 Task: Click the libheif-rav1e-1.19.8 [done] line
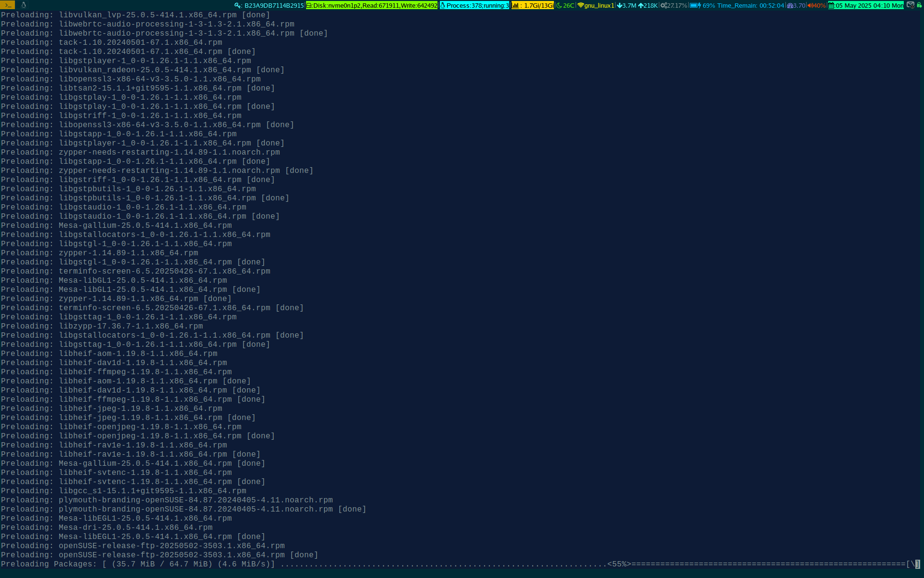(130, 454)
